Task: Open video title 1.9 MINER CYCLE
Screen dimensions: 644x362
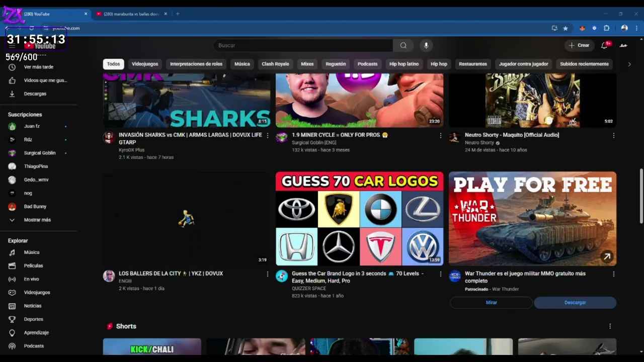Action: point(340,135)
